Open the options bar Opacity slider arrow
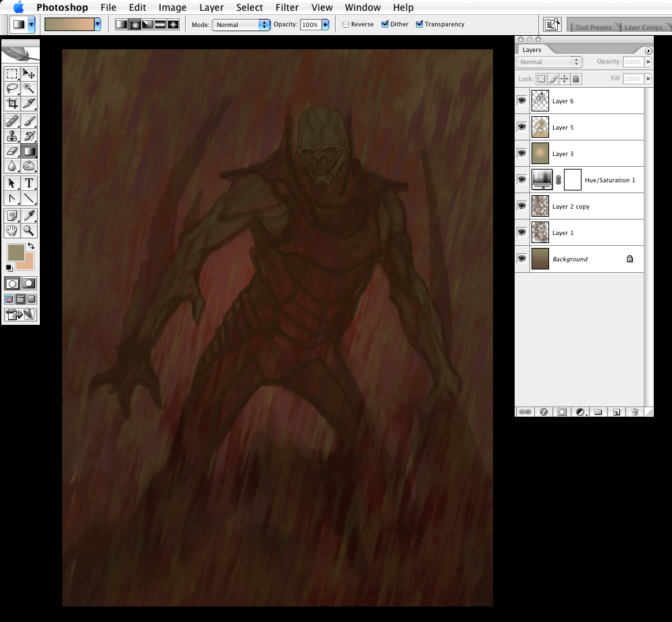 point(326,24)
